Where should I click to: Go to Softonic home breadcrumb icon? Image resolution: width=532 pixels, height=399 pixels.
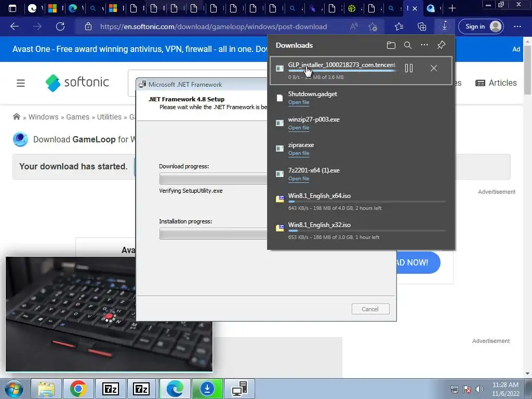pyautogui.click(x=16, y=117)
